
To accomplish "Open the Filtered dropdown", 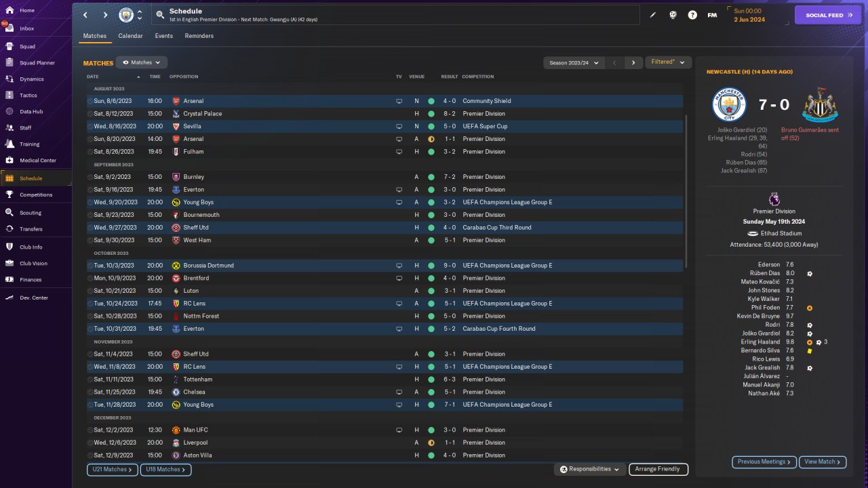I will pos(668,62).
